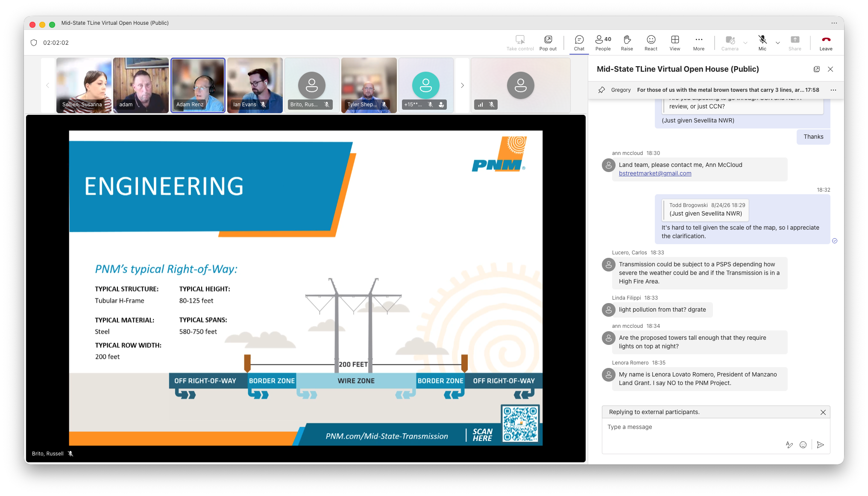Open the window's title bar ellipsis menu
This screenshot has height=496, width=868.
click(834, 23)
